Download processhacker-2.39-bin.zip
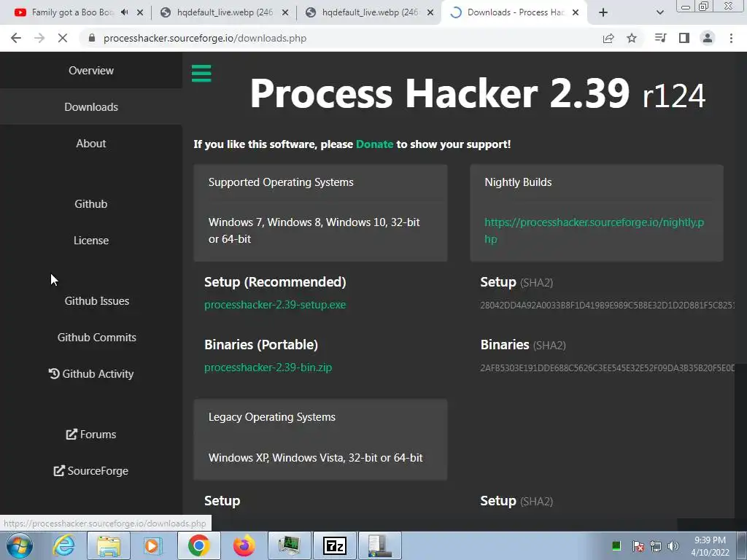Viewport: 747px width, 560px height. pos(268,367)
